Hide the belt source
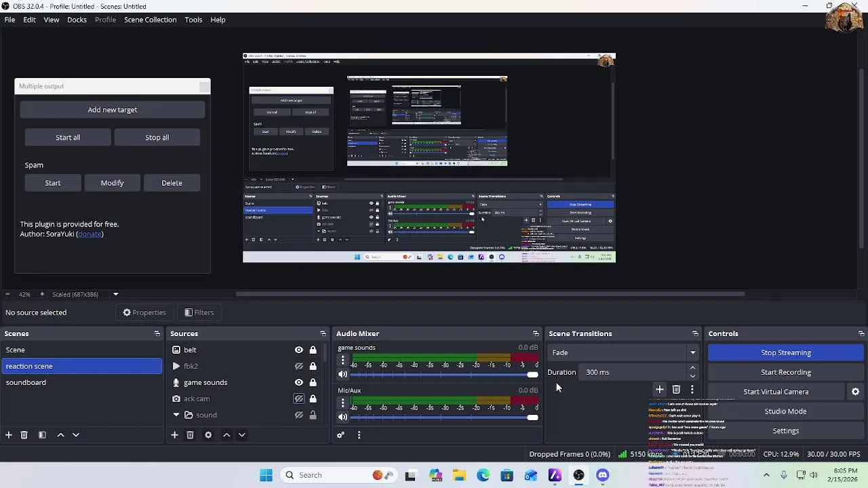This screenshot has width=868, height=488. point(298,350)
